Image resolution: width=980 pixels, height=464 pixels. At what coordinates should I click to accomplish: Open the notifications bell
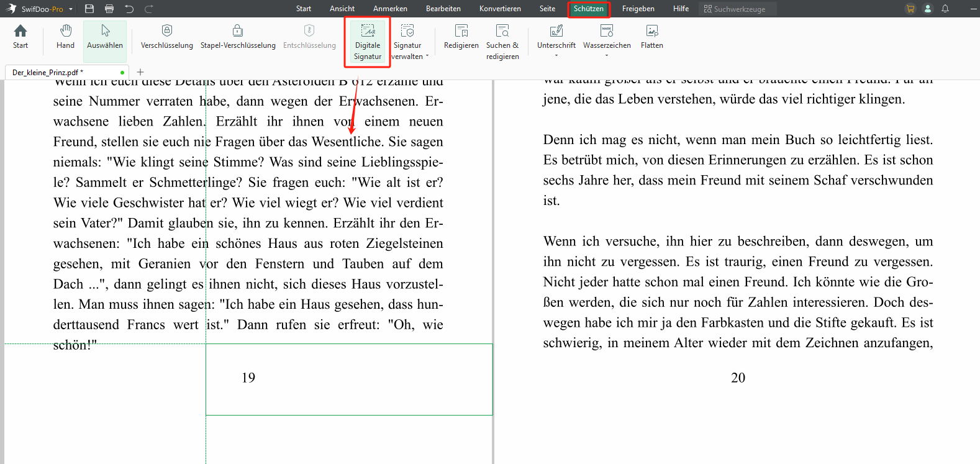[x=945, y=9]
